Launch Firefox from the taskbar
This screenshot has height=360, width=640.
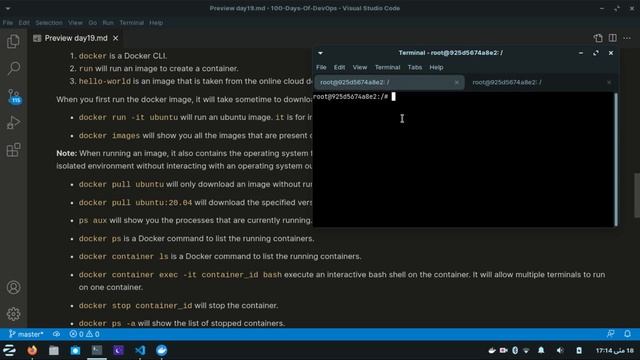tap(32, 350)
